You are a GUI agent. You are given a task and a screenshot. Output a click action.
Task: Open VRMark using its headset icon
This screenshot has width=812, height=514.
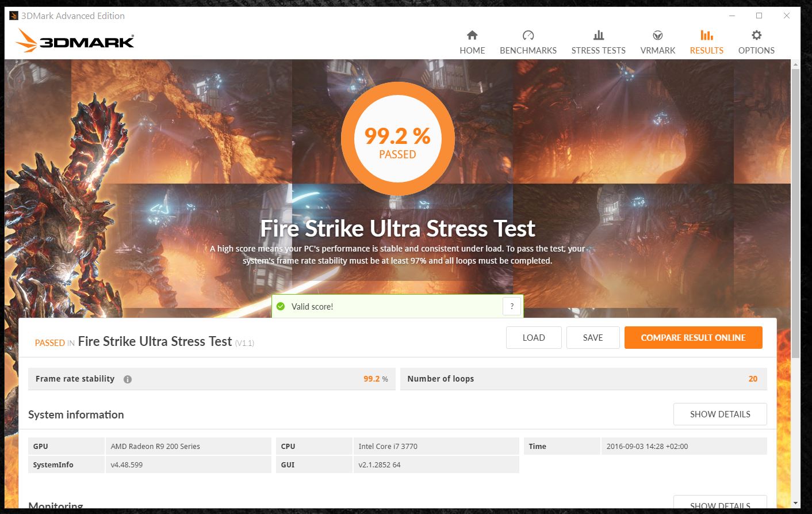coord(657,35)
